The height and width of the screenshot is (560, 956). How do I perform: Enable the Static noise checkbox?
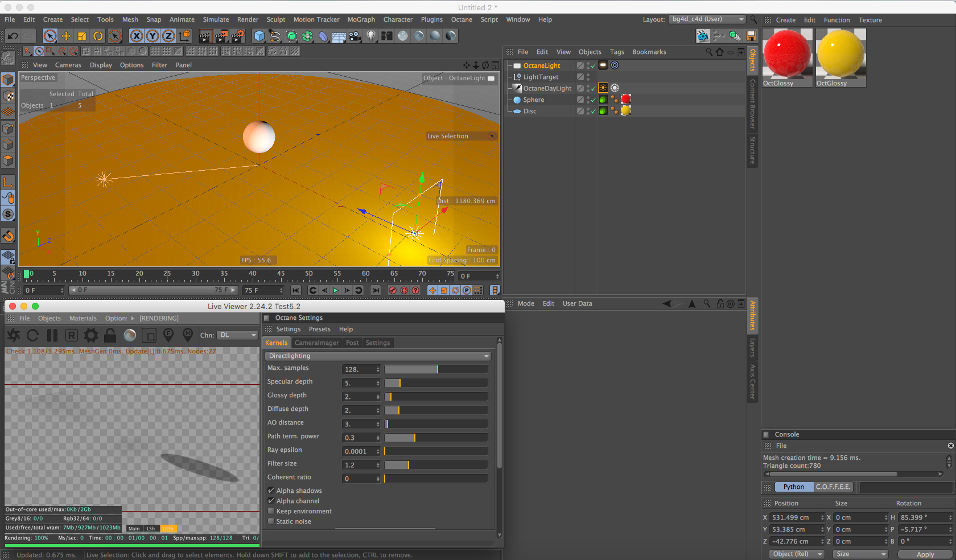[x=271, y=521]
